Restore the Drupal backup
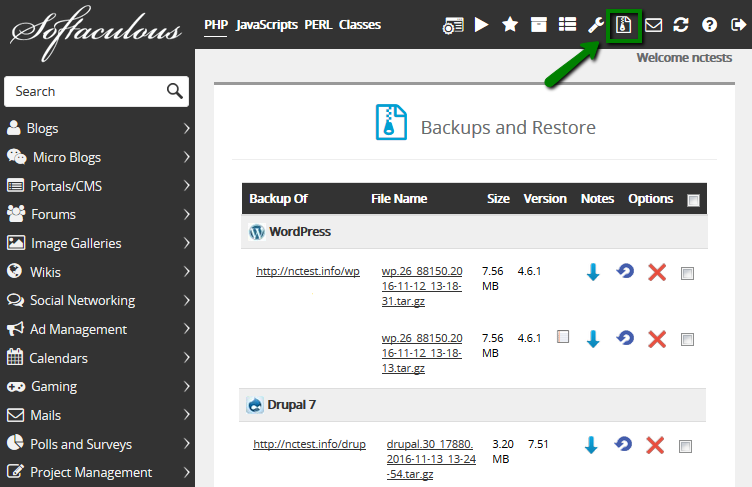The height and width of the screenshot is (487, 752). (623, 445)
